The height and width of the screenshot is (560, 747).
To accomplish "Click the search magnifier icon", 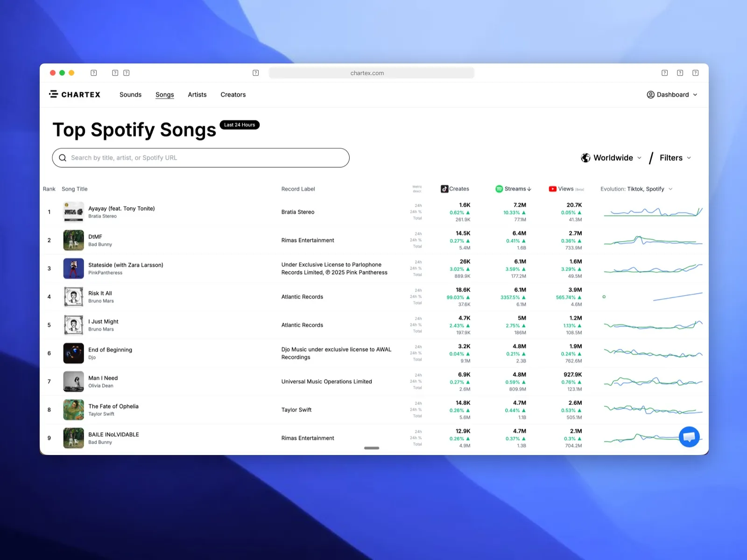I will (x=63, y=158).
